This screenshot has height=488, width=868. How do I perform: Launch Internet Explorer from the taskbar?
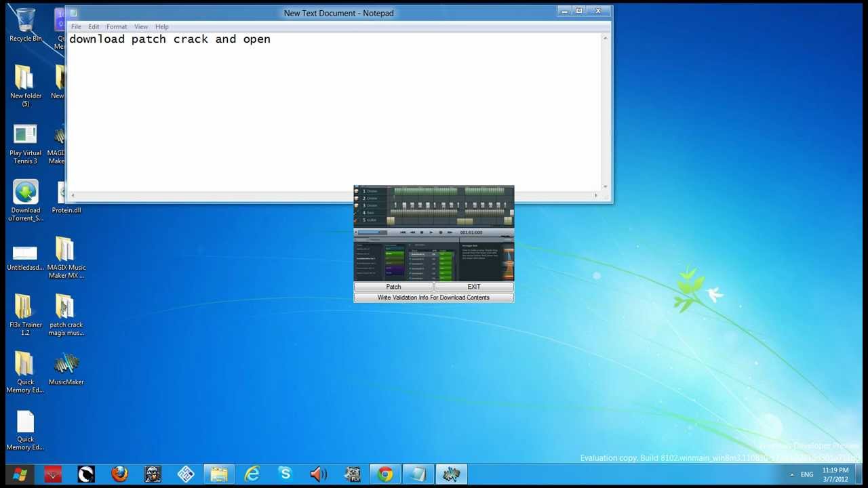(x=252, y=474)
